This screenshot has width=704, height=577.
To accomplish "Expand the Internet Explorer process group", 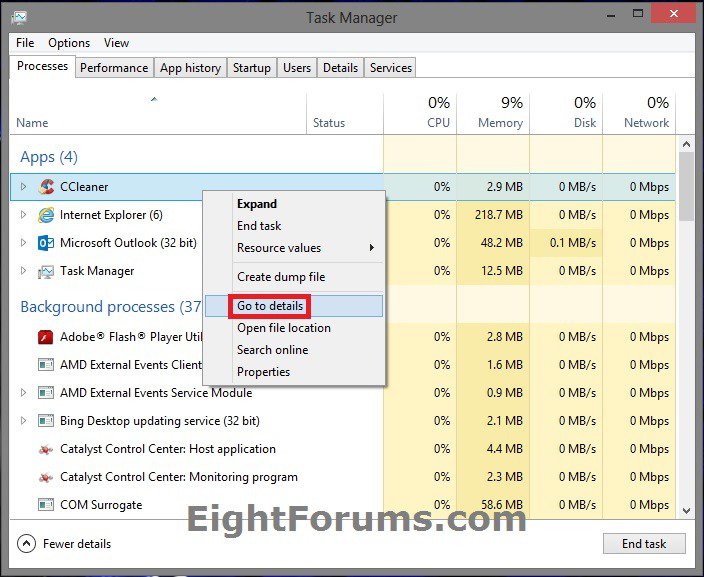I will pyautogui.click(x=24, y=215).
